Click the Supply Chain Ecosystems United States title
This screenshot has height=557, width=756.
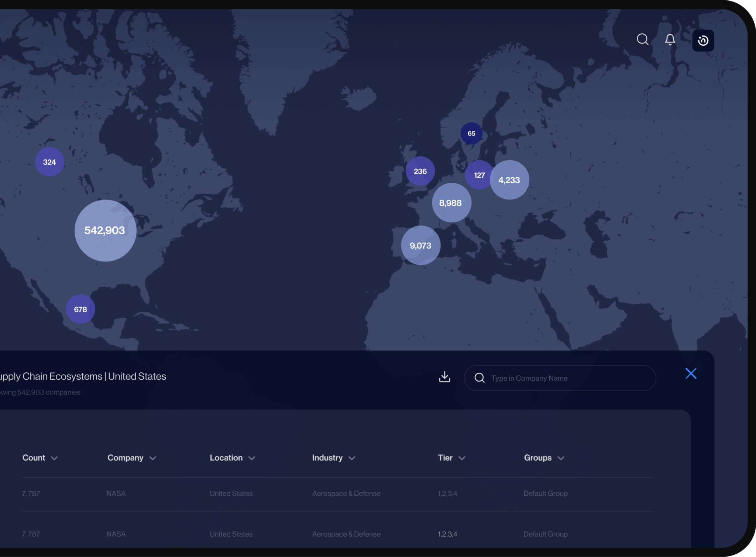pyautogui.click(x=83, y=376)
